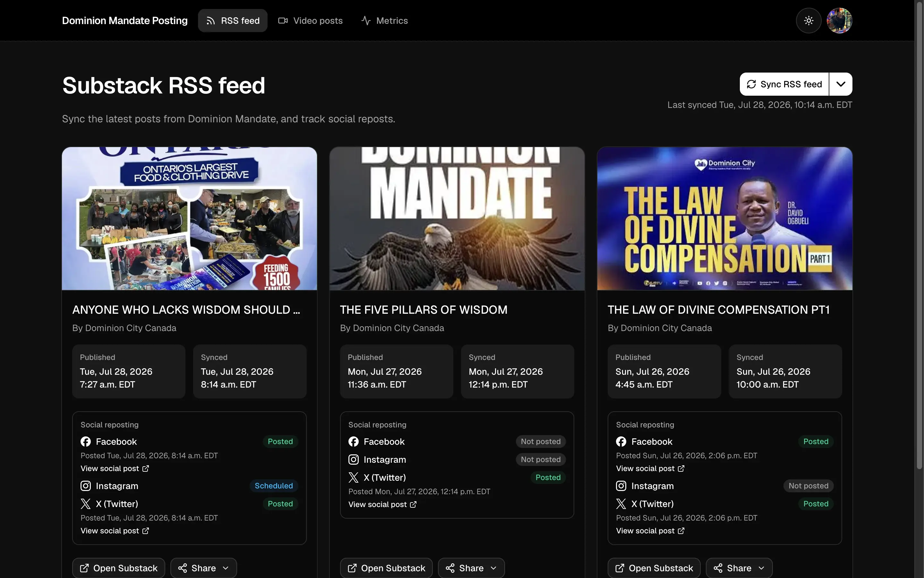
Task: Click Instagram icon in FIVE PILLARS OF WISDOM card
Action: (354, 460)
